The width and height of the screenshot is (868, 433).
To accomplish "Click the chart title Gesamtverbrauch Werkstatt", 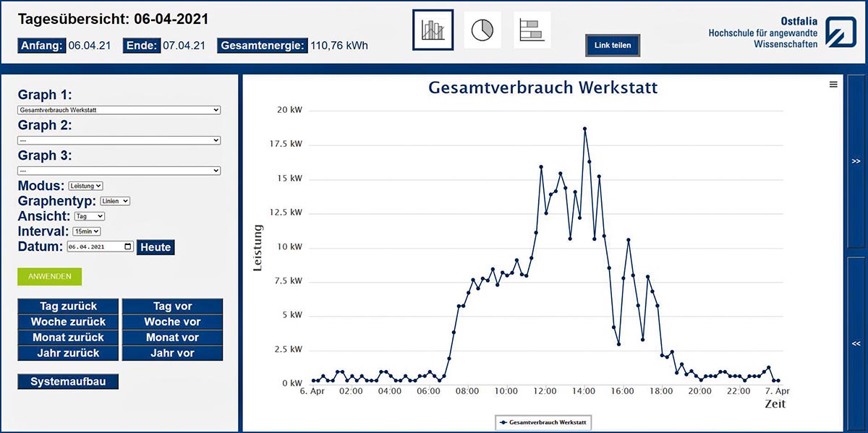I will [x=542, y=88].
